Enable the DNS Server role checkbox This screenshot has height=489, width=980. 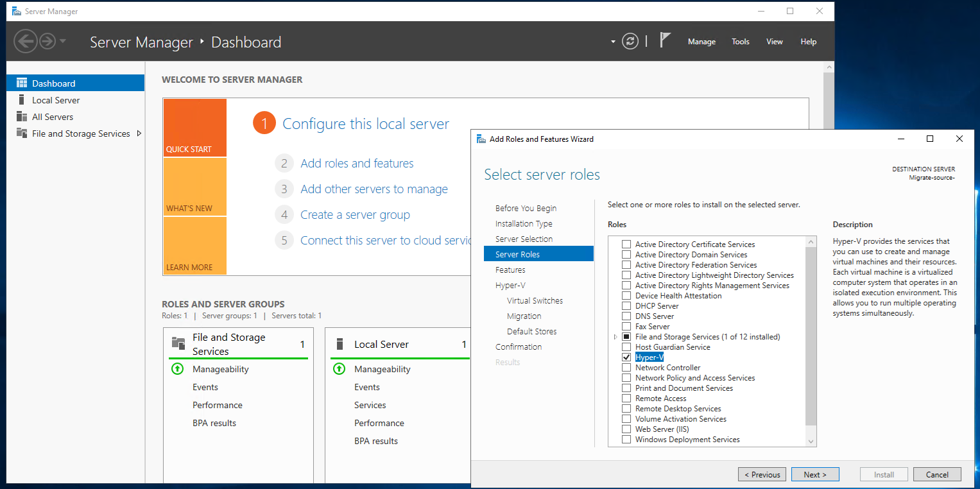(626, 316)
